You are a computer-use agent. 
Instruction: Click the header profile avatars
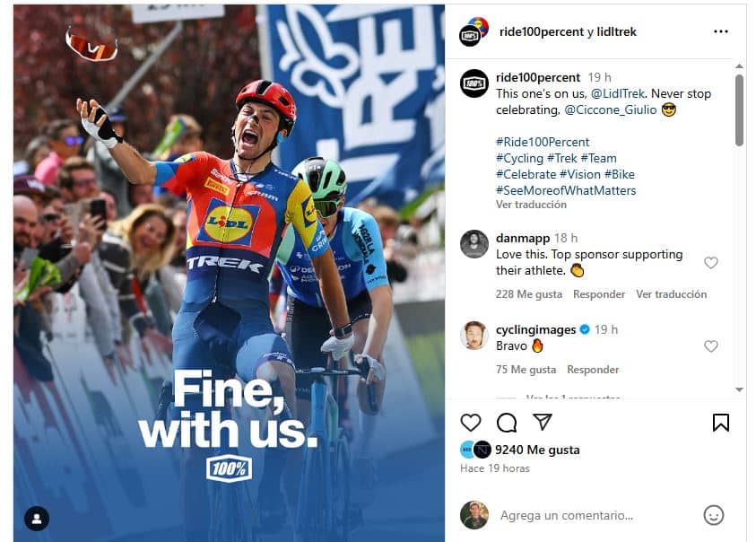474,31
